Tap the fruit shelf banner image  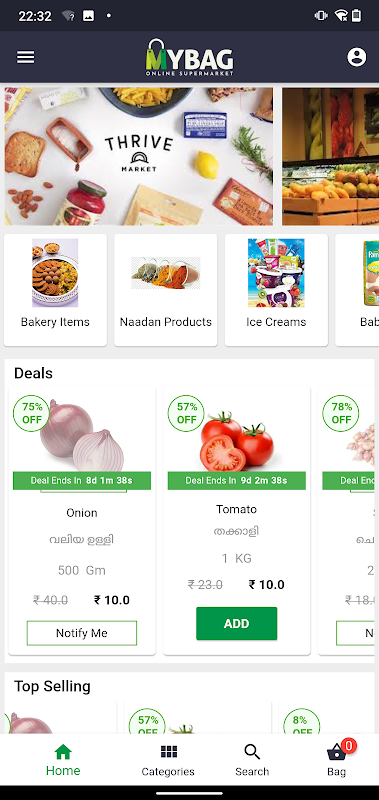point(331,156)
